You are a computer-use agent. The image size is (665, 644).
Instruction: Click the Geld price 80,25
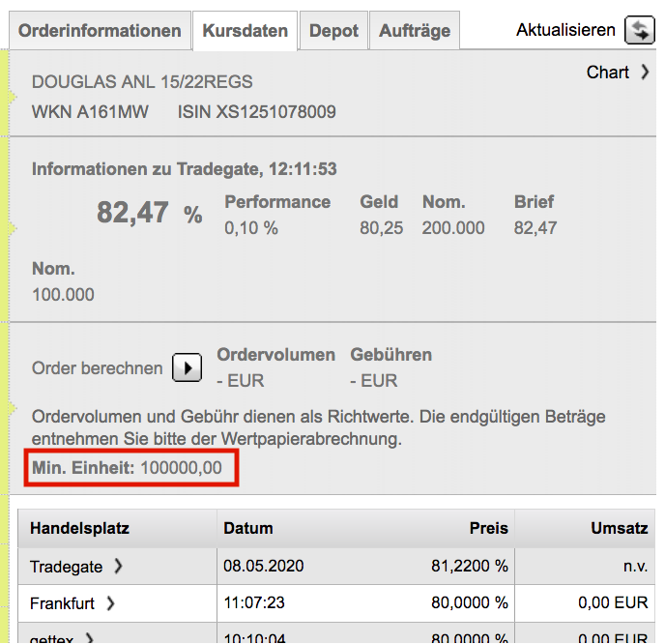(x=382, y=228)
